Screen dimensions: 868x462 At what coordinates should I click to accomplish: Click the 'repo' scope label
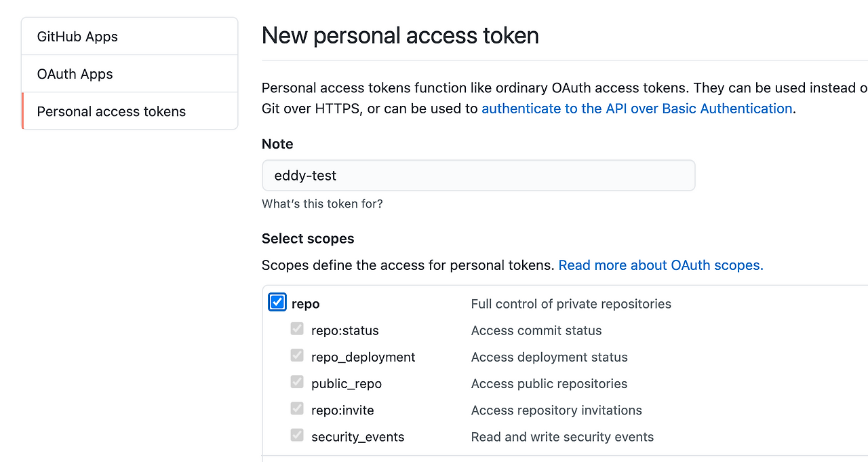[305, 303]
